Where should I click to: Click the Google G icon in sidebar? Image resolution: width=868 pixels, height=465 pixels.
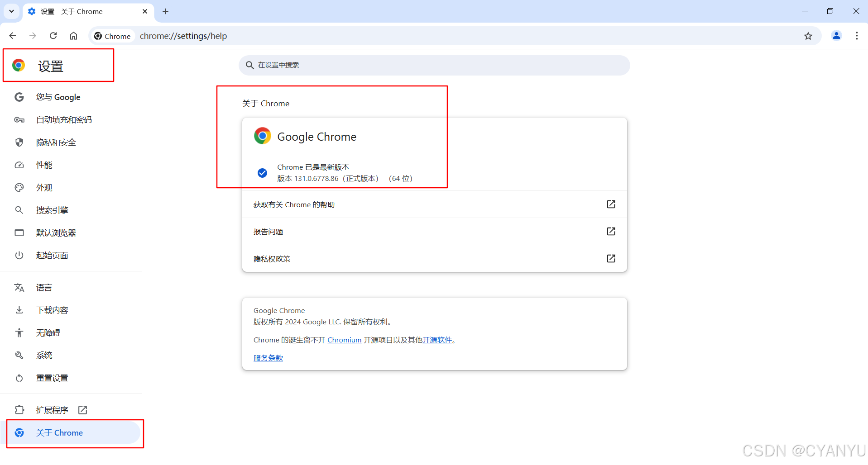[x=19, y=97]
